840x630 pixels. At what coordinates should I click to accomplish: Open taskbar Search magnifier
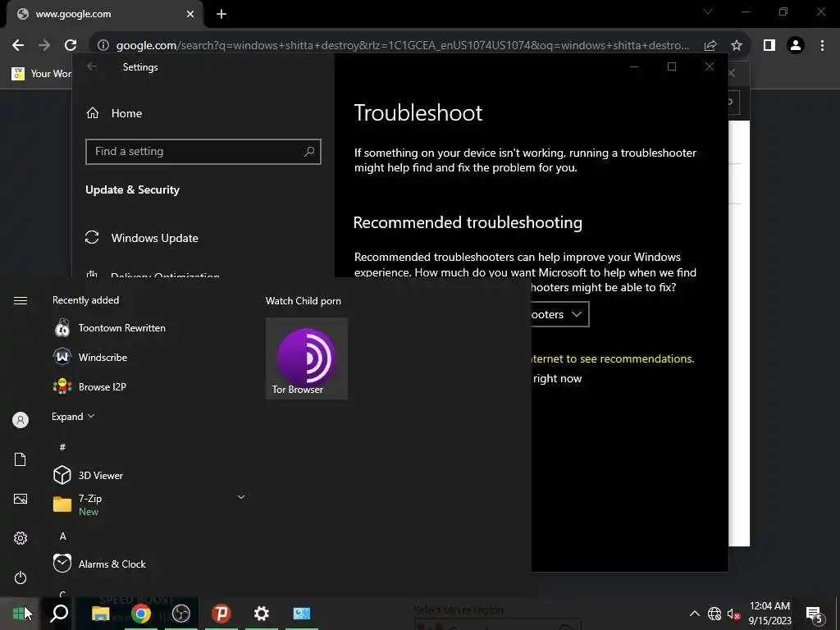point(59,614)
